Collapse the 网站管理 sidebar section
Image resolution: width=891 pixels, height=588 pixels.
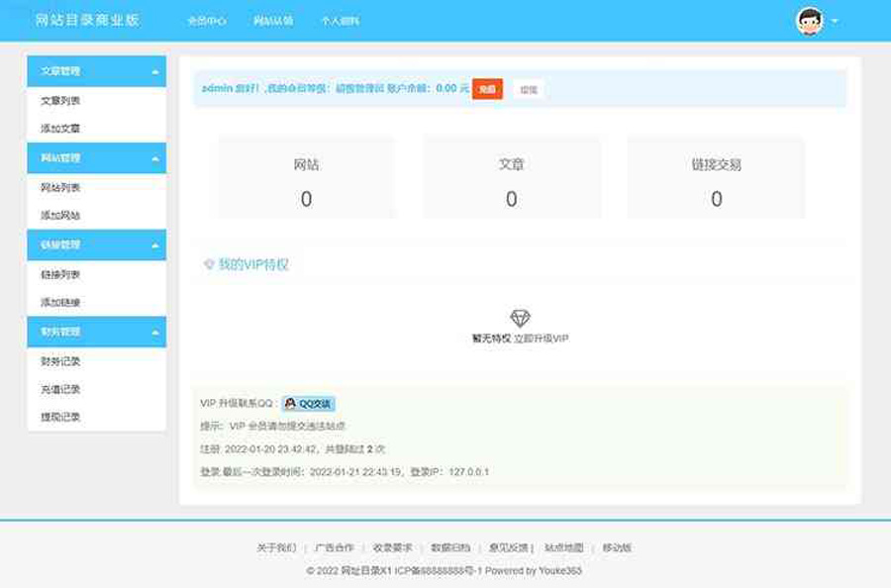tap(154, 158)
